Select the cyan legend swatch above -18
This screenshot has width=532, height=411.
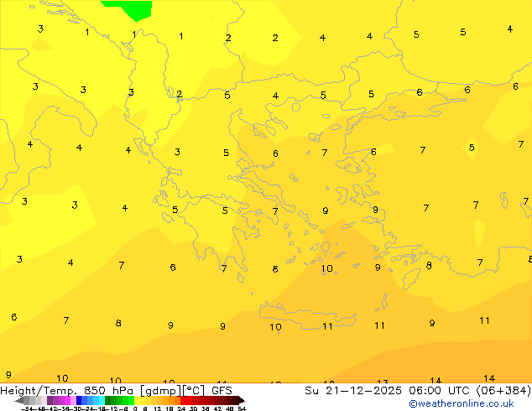102,400
